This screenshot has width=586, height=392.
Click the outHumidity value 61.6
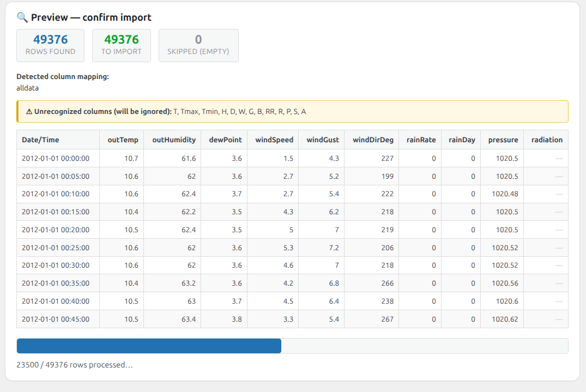189,159
